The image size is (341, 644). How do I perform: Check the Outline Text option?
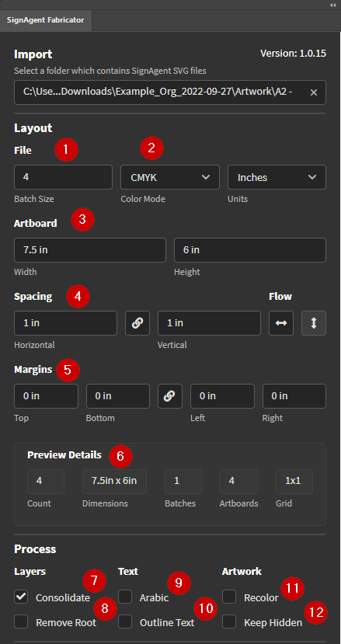(x=125, y=621)
